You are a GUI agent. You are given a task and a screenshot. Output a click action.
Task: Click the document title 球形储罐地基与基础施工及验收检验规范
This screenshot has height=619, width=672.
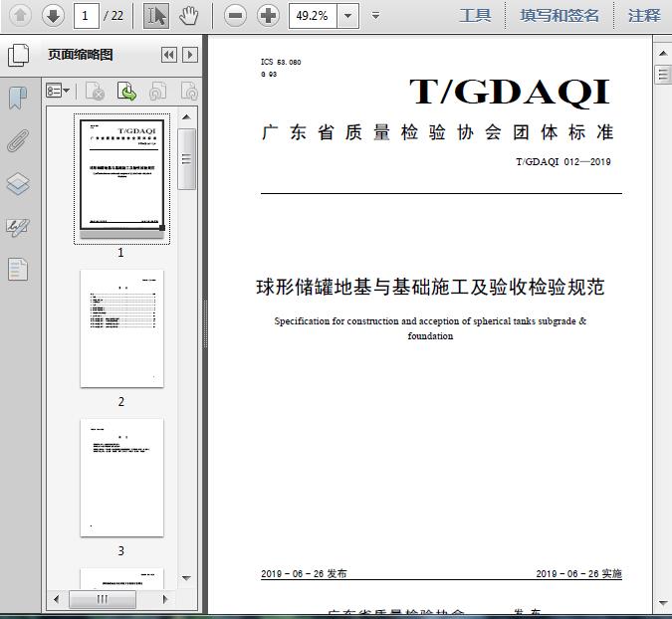pyautogui.click(x=430, y=287)
